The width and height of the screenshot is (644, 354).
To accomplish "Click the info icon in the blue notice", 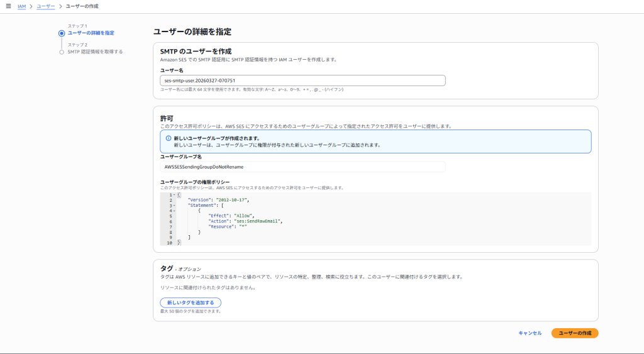I will pyautogui.click(x=168, y=138).
